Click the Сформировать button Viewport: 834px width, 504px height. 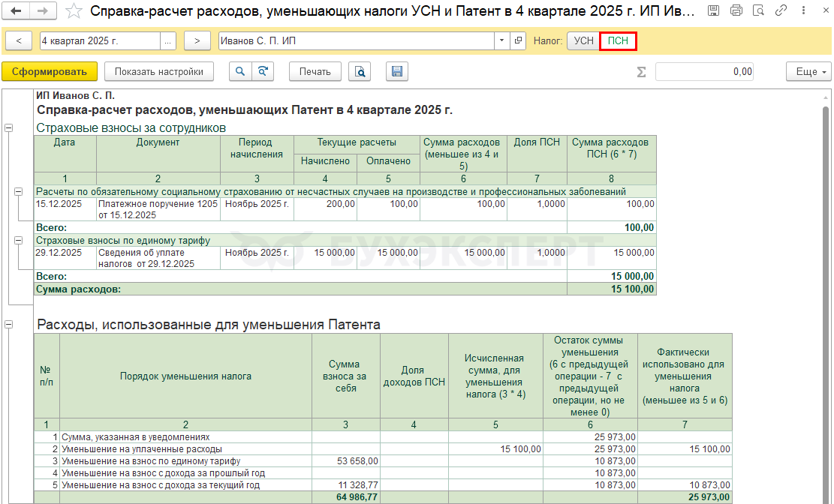pyautogui.click(x=50, y=72)
